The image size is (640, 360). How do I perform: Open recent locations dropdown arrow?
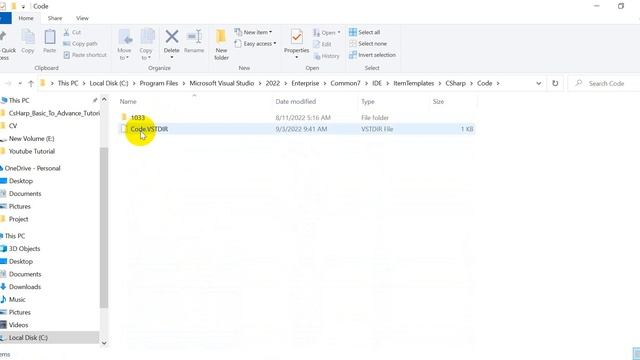(x=20, y=83)
